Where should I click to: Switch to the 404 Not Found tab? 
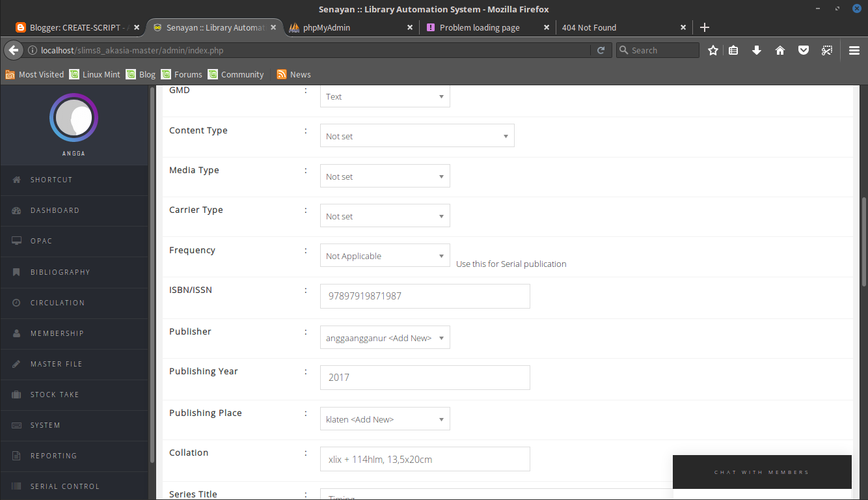click(x=589, y=27)
